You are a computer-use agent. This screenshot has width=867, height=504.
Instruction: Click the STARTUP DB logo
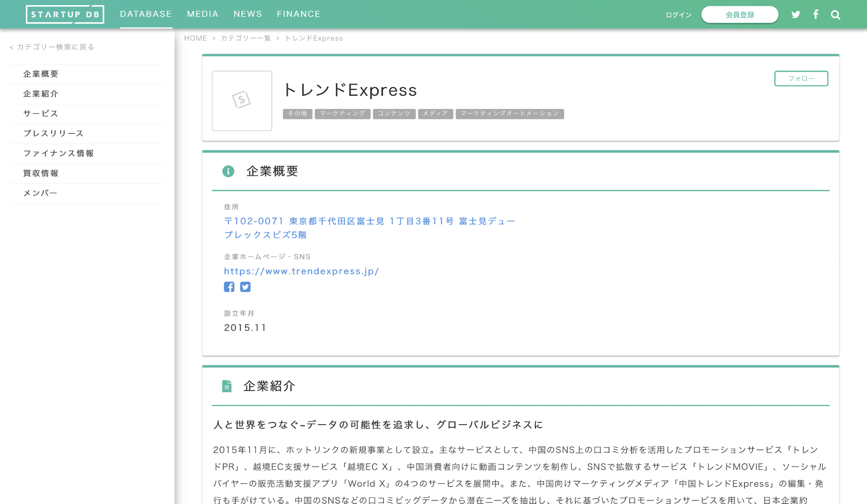click(65, 13)
